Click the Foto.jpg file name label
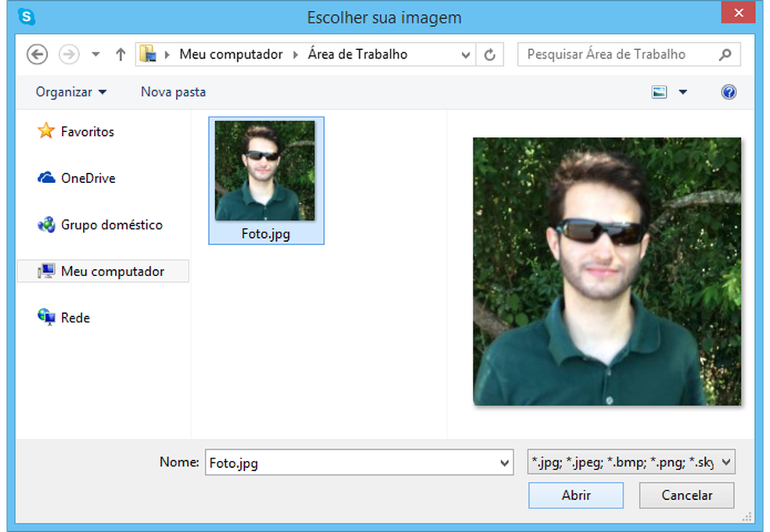The width and height of the screenshot is (770, 532). (266, 234)
